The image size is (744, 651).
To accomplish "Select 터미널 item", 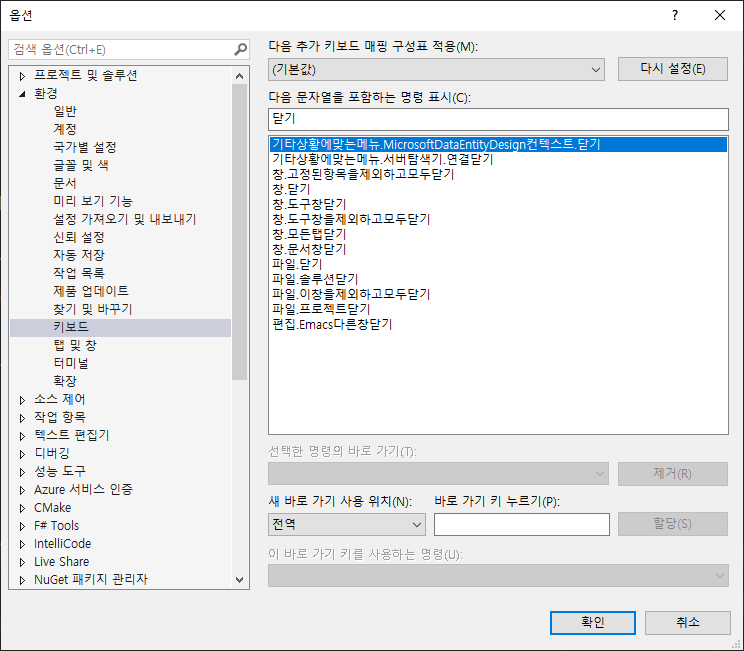I will [x=71, y=363].
